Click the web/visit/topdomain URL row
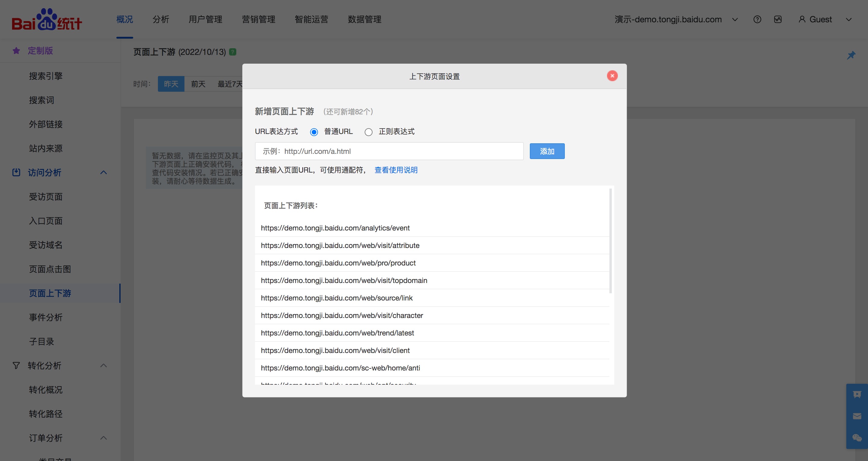This screenshot has height=461, width=868. coord(432,281)
